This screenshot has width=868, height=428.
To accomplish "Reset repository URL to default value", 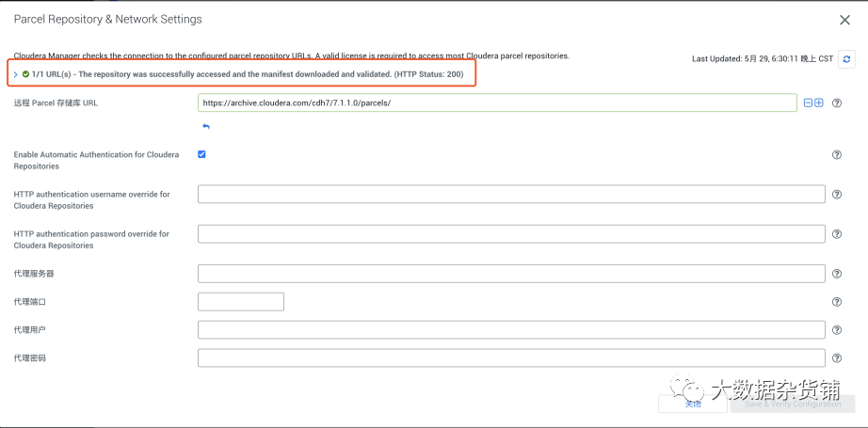I will pos(206,127).
